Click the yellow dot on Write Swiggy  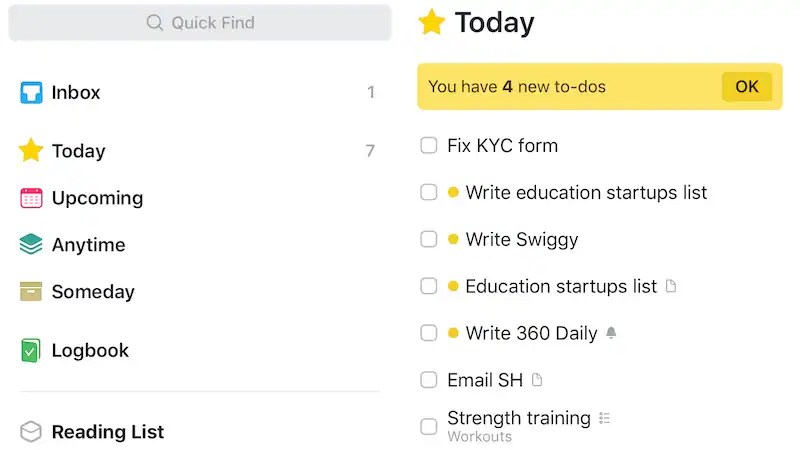click(x=453, y=240)
